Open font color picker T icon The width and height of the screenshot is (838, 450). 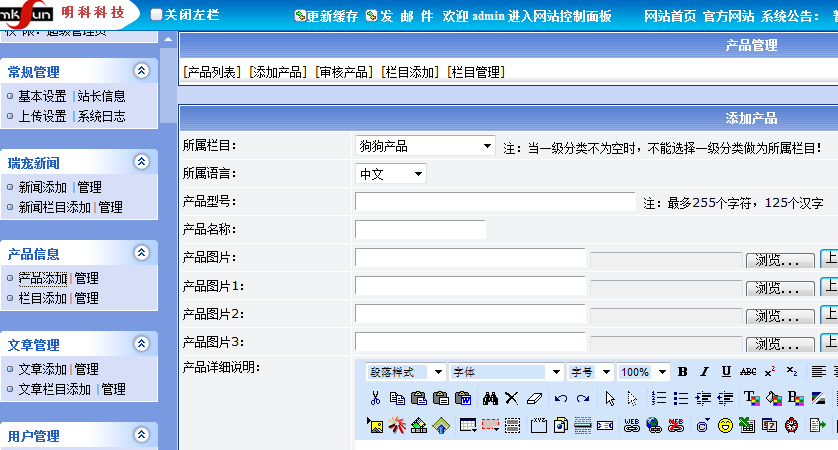pyautogui.click(x=751, y=398)
